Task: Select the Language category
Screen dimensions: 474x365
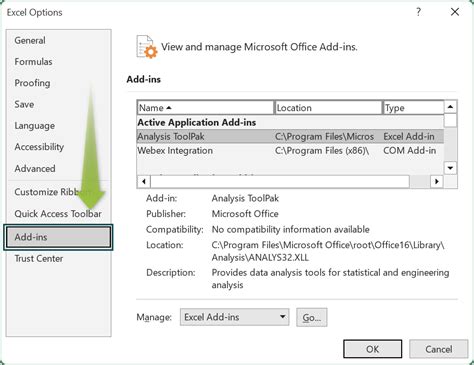Action: (35, 126)
